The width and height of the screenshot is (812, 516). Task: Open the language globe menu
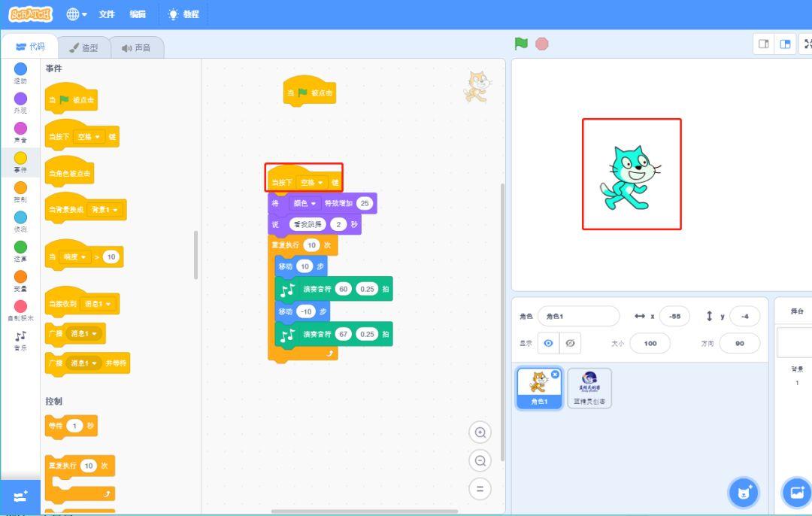point(76,14)
